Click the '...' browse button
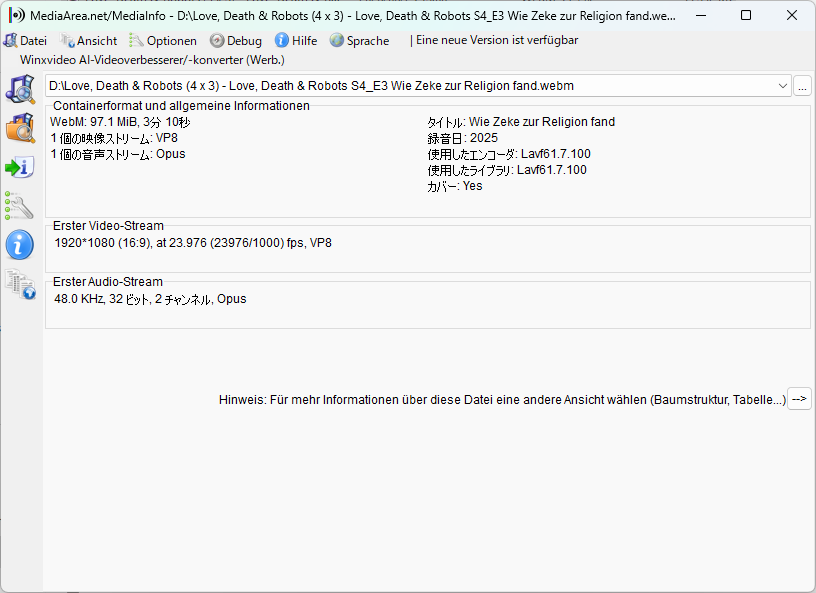816x593 pixels. pos(802,86)
